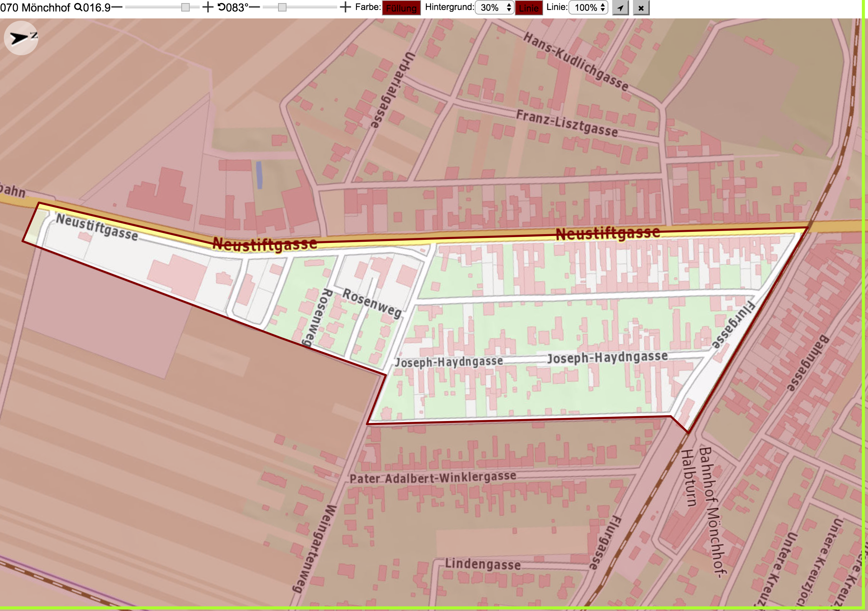The width and height of the screenshot is (868, 611).
Task: Click the rotation slider handle
Action: (282, 7)
